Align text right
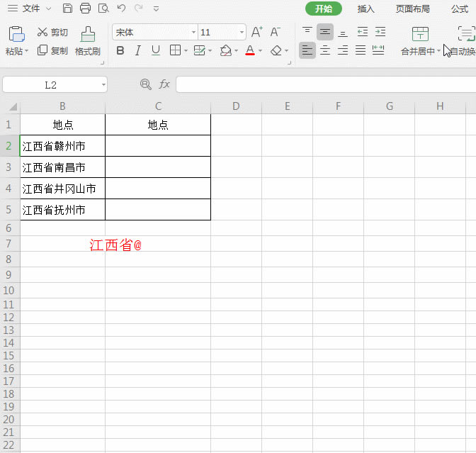 click(x=343, y=50)
